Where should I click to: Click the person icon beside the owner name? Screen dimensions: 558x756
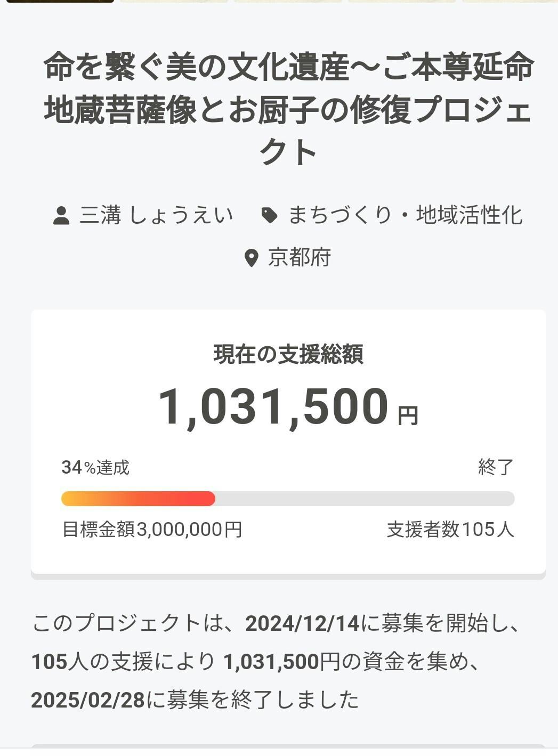coord(61,216)
